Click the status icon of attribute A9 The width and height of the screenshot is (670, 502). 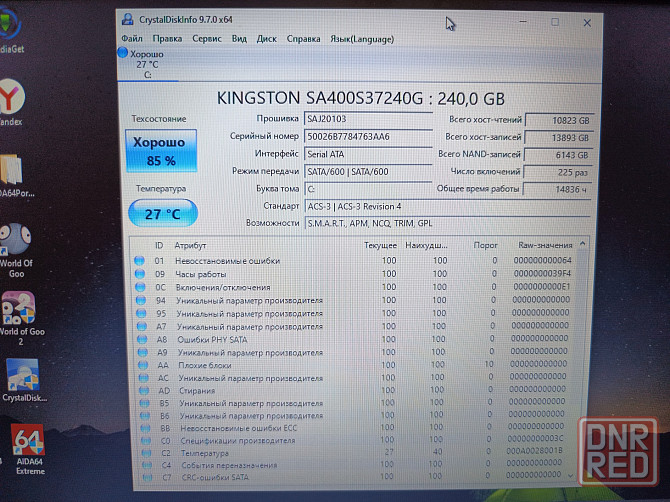142,352
